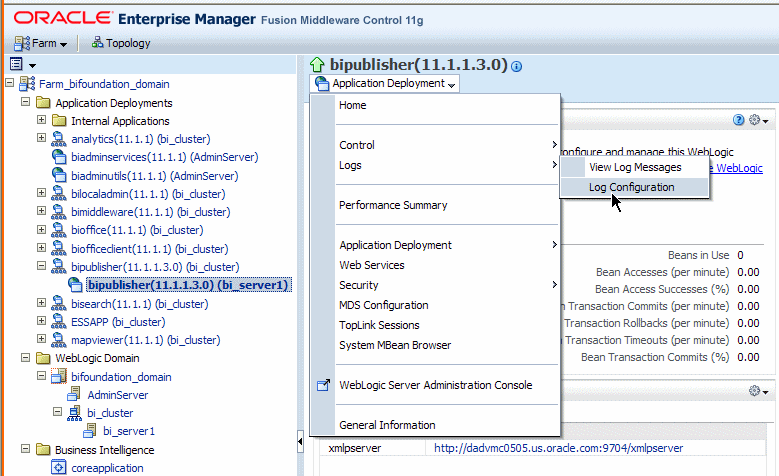The image size is (779, 476).
Task: Click the ESSAPP cluster icon
Action: (59, 321)
